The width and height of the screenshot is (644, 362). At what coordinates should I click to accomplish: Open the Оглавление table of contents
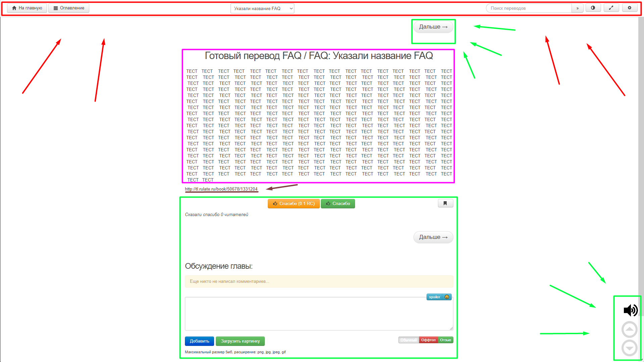(69, 8)
